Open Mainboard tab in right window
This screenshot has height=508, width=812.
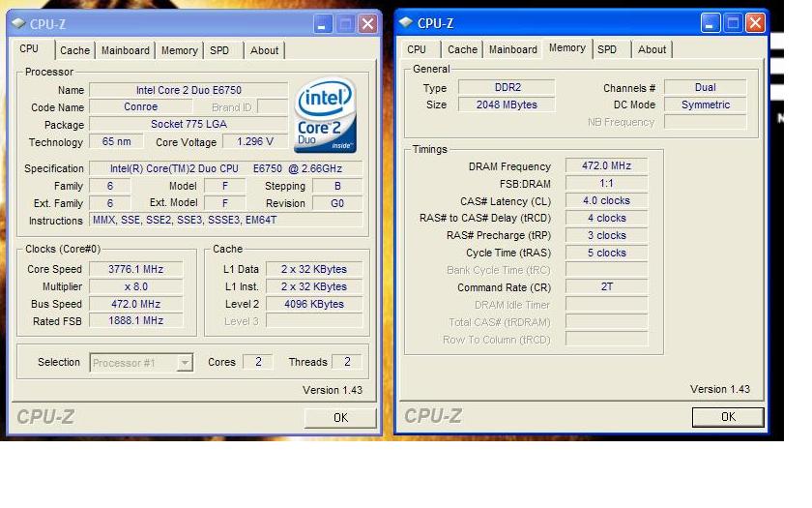click(512, 49)
